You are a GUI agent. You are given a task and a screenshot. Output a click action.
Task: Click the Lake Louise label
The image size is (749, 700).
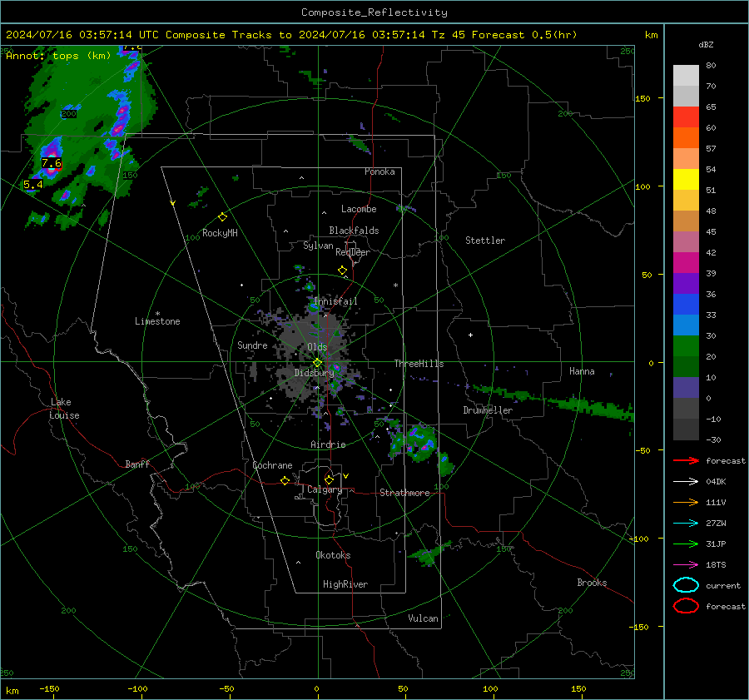coord(64,409)
